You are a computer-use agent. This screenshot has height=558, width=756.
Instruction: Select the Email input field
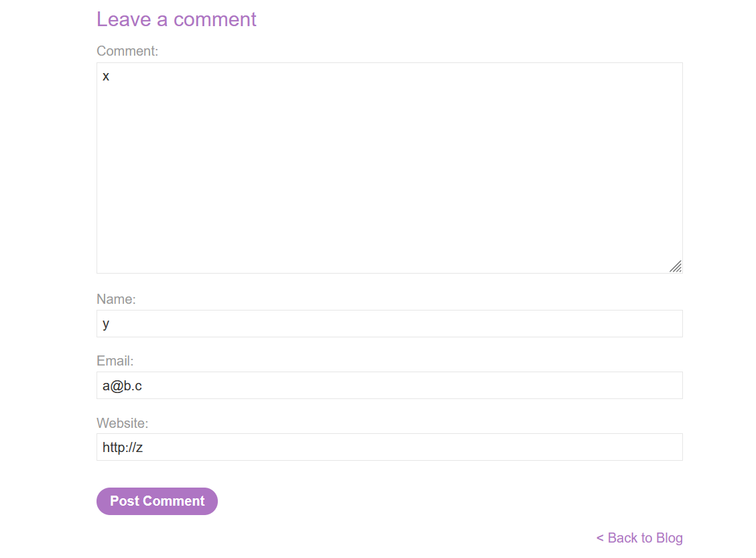(389, 386)
